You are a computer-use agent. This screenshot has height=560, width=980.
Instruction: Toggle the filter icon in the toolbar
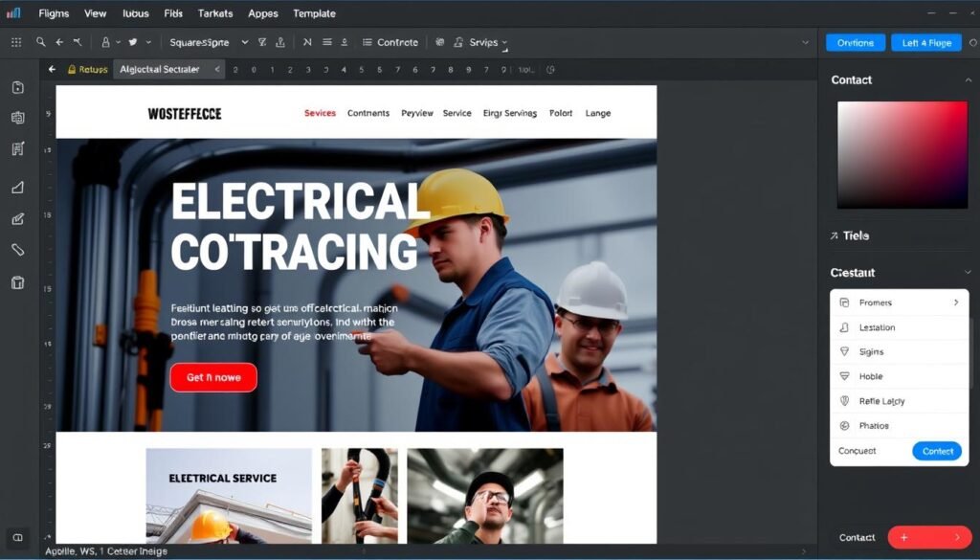click(260, 42)
